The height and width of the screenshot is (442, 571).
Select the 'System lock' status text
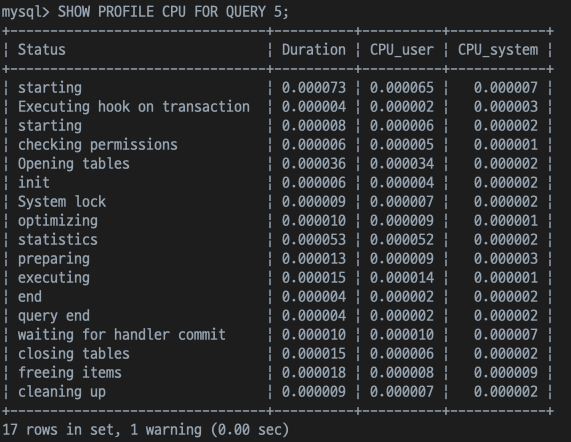(x=62, y=201)
